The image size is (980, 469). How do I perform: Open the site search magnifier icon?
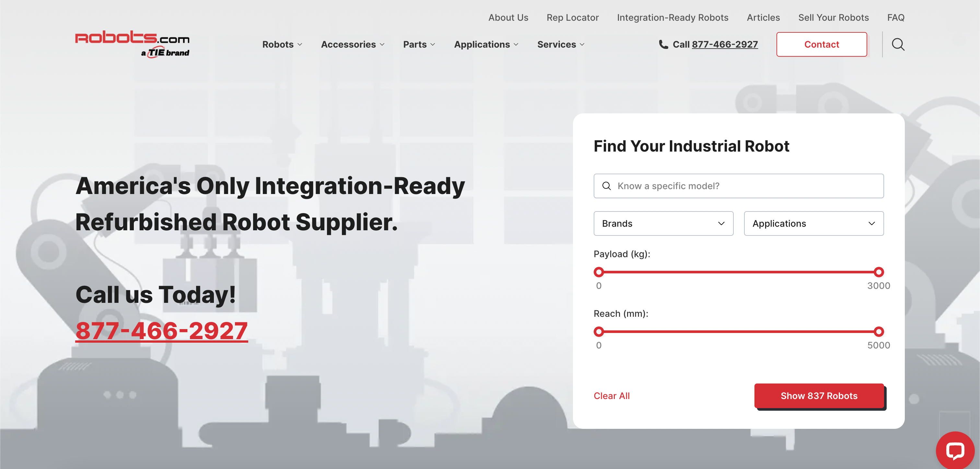pyautogui.click(x=898, y=44)
